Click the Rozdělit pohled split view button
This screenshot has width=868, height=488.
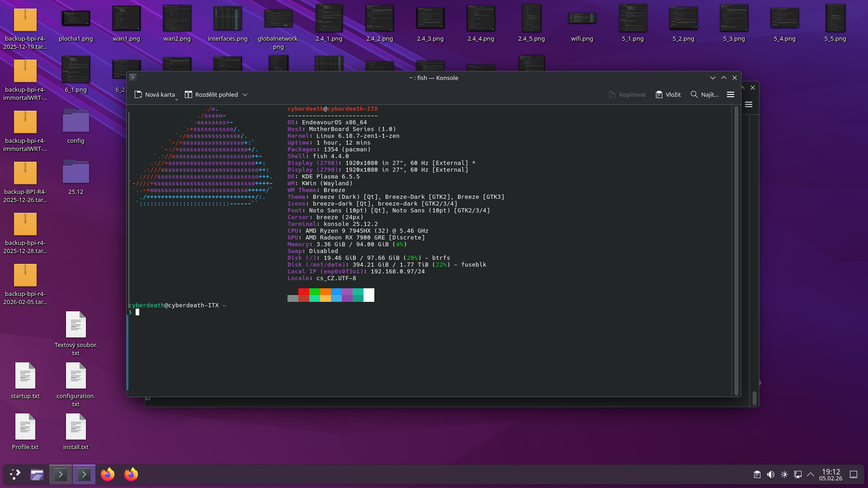212,94
